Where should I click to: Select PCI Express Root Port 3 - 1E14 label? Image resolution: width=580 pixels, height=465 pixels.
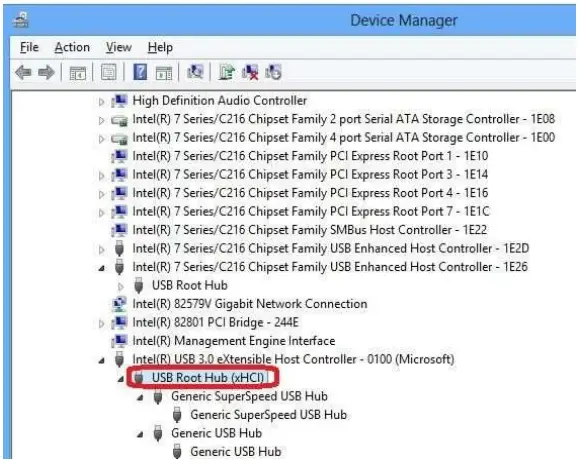(310, 174)
